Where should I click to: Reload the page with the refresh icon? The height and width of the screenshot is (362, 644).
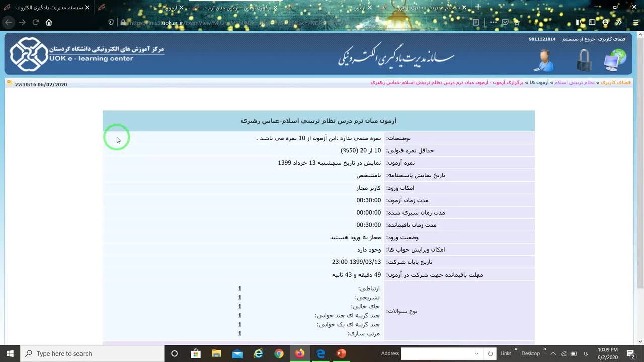36,22
